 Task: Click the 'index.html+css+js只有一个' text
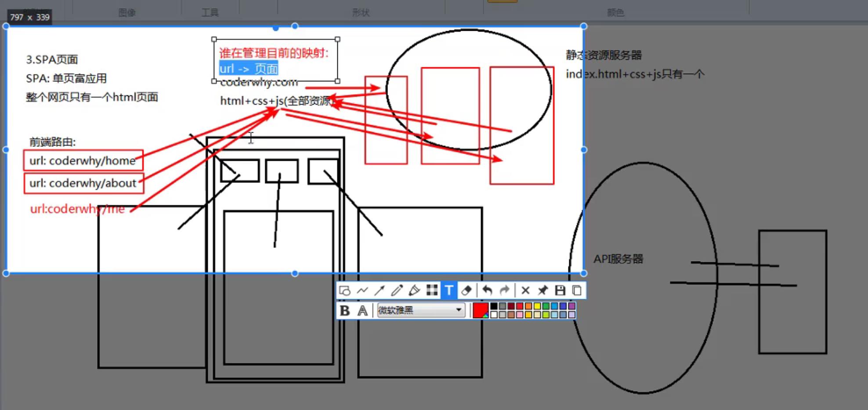[635, 74]
